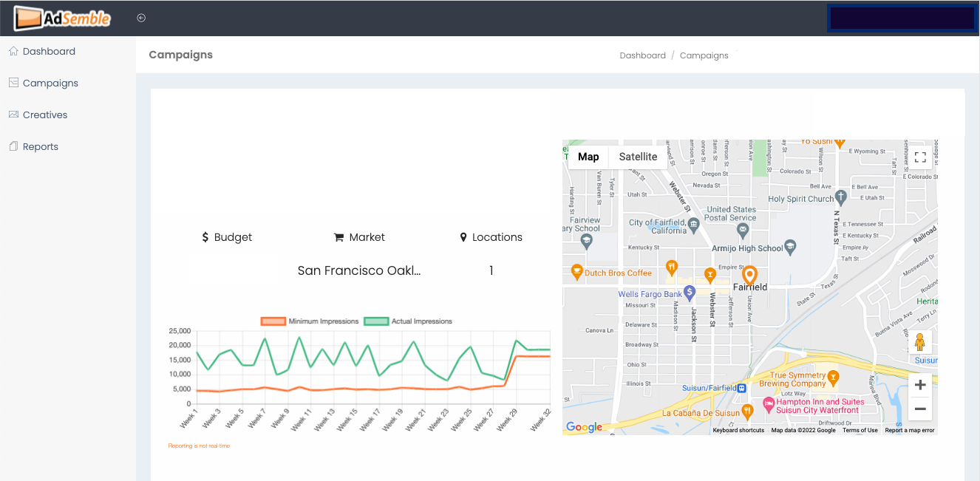Open Dashboard in the sidebar
The width and height of the screenshot is (980, 481).
coord(49,52)
